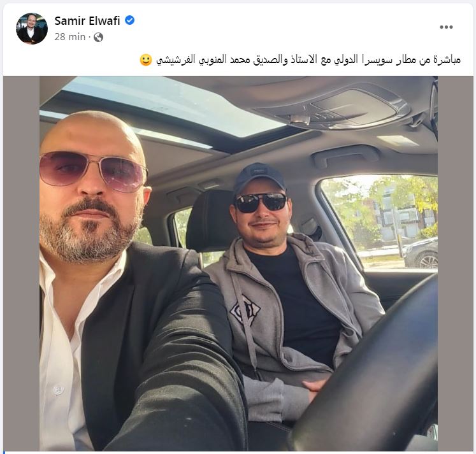This screenshot has height=454, width=476.
Task: Click the gray margin right of photo
Action: (456, 263)
